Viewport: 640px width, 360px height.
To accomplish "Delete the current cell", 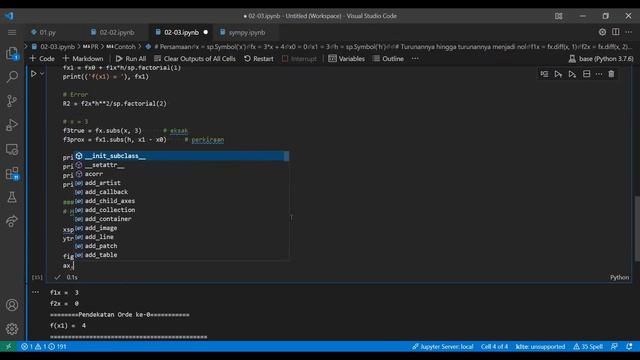I will coord(611,74).
